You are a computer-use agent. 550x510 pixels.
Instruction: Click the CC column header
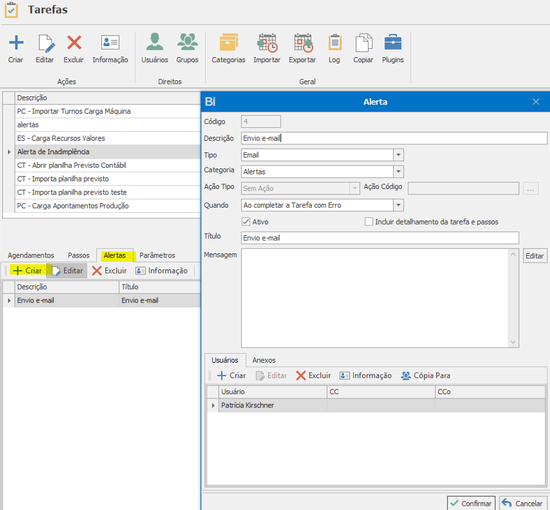point(381,392)
